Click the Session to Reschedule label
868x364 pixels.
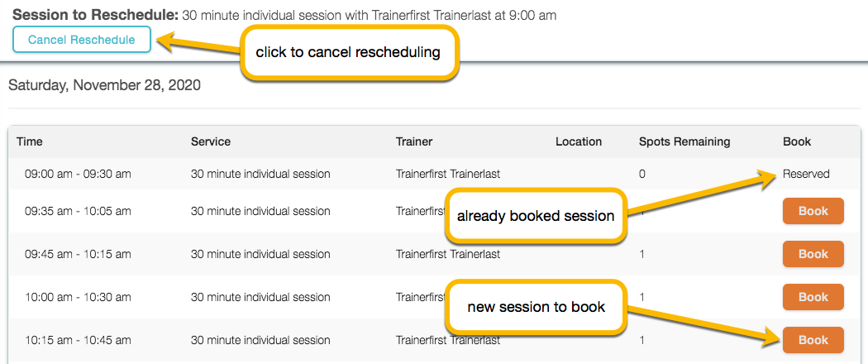tap(95, 15)
